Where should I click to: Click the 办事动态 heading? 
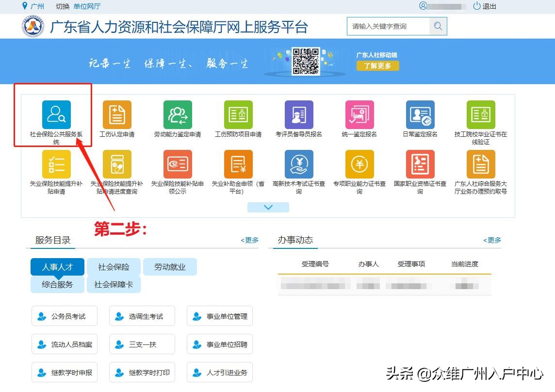pos(295,240)
